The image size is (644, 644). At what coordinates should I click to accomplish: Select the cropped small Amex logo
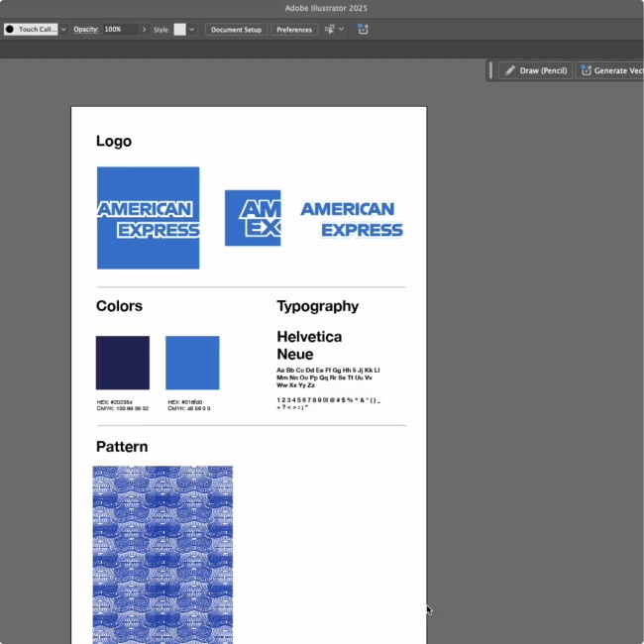[x=253, y=218]
